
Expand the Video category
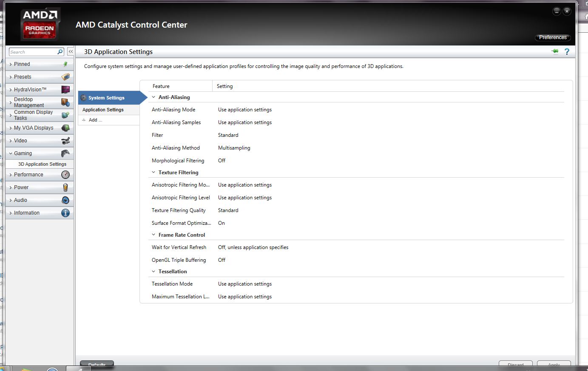(x=40, y=141)
